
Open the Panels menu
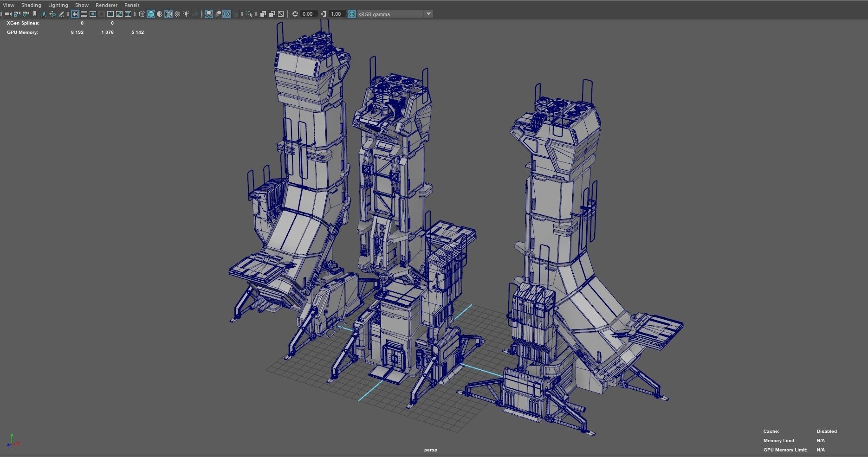point(132,5)
